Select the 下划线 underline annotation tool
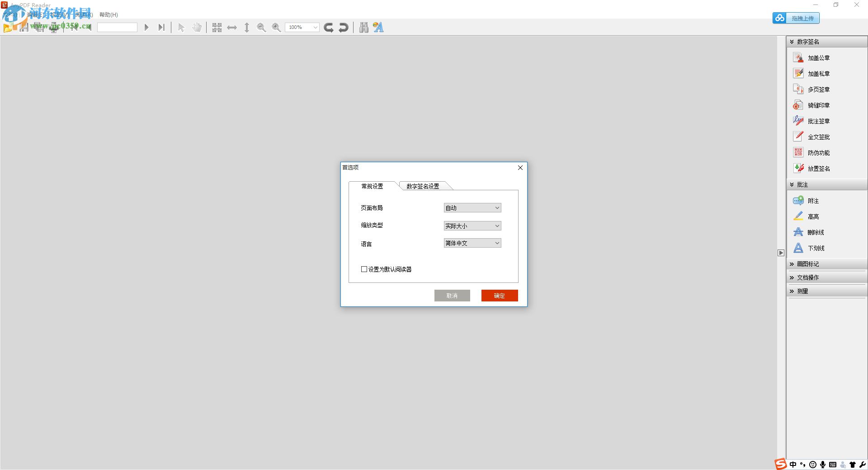This screenshot has width=868, height=470. coord(814,248)
